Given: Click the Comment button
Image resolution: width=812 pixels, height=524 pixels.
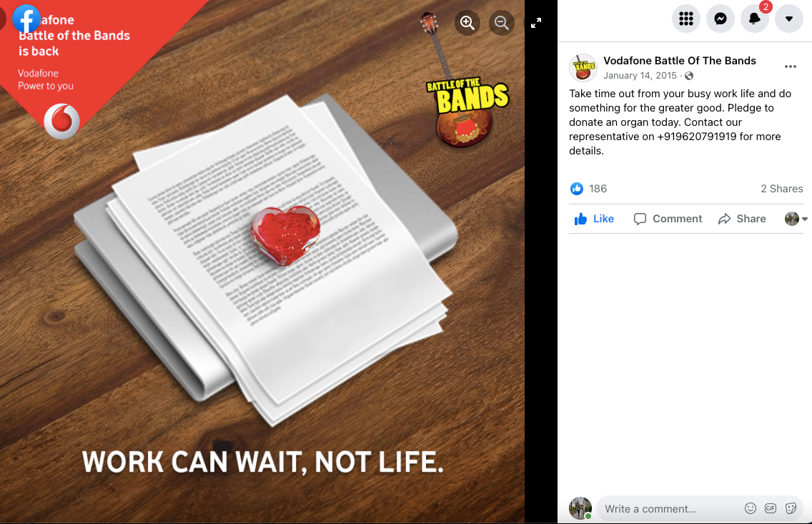Looking at the screenshot, I should [x=668, y=219].
